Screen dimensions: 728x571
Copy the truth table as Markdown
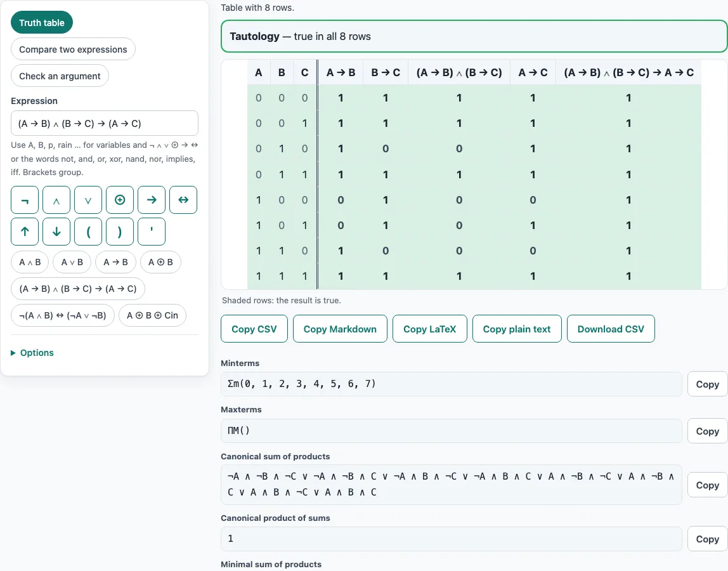pyautogui.click(x=340, y=329)
